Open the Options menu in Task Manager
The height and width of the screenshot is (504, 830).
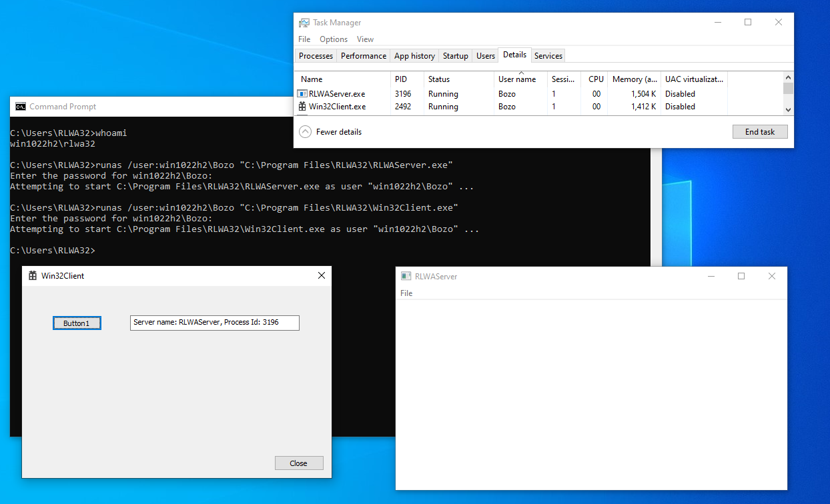(334, 39)
